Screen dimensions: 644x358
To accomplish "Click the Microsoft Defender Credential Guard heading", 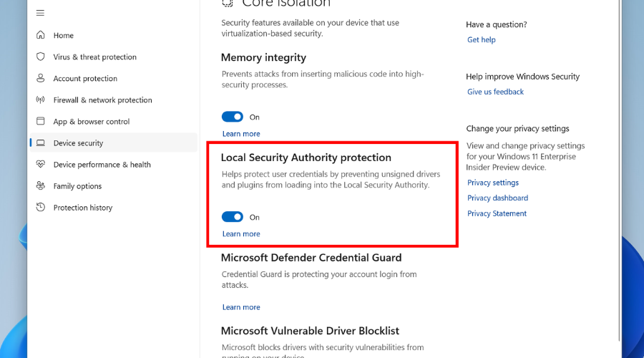I will [311, 258].
